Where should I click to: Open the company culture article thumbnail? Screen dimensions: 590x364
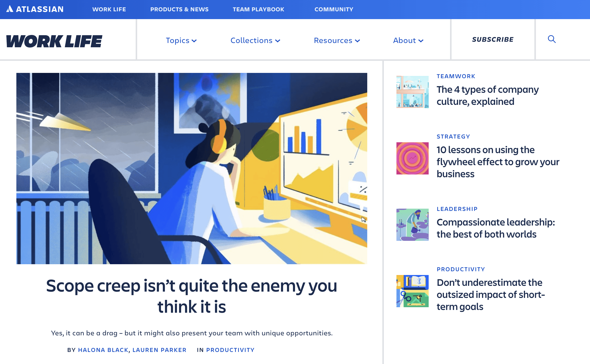point(412,92)
